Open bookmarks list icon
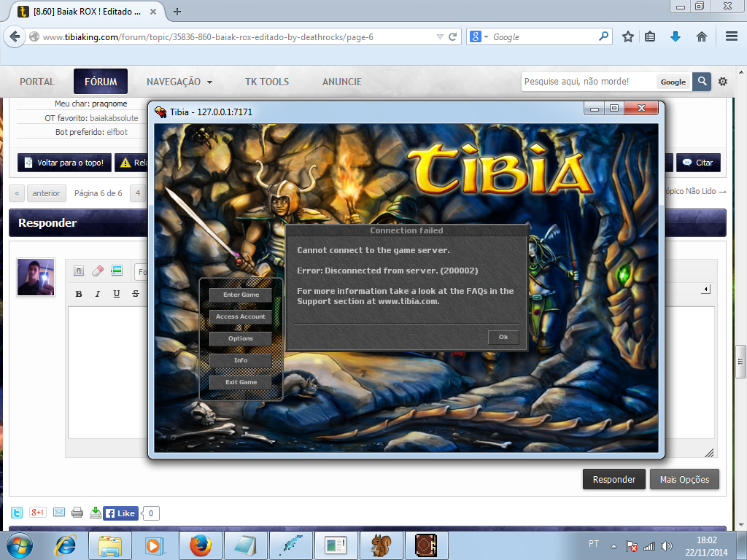 coord(650,36)
